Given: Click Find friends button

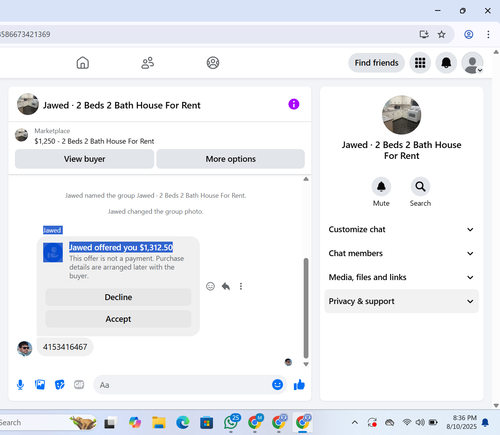Looking at the screenshot, I should (376, 63).
